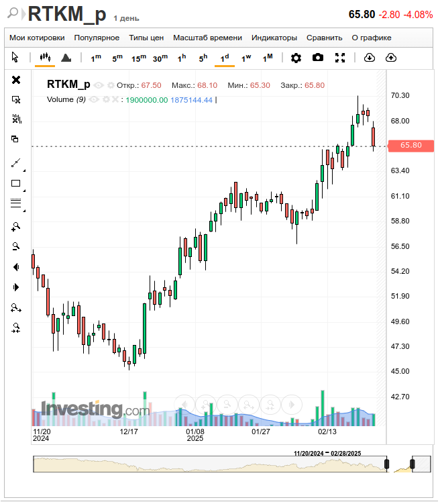Open the Мои котировки menu
Image resolution: width=440 pixels, height=504 pixels.
[37, 38]
